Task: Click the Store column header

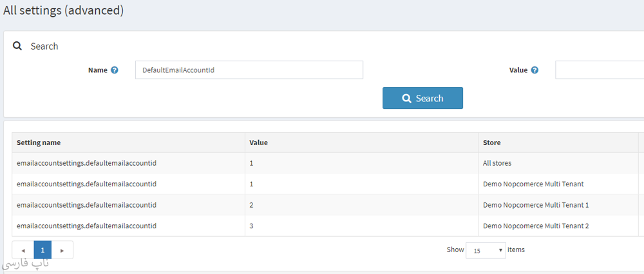Action: (x=491, y=142)
